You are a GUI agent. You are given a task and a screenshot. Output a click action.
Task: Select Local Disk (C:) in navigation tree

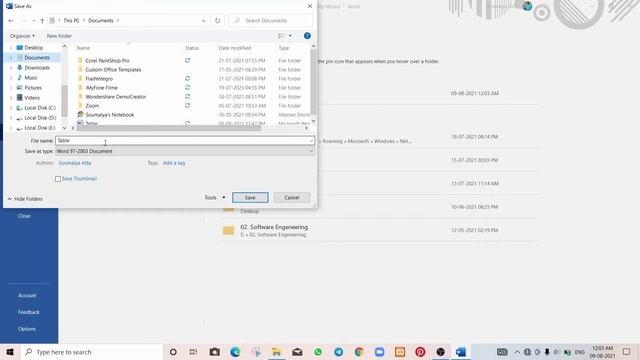[40, 108]
